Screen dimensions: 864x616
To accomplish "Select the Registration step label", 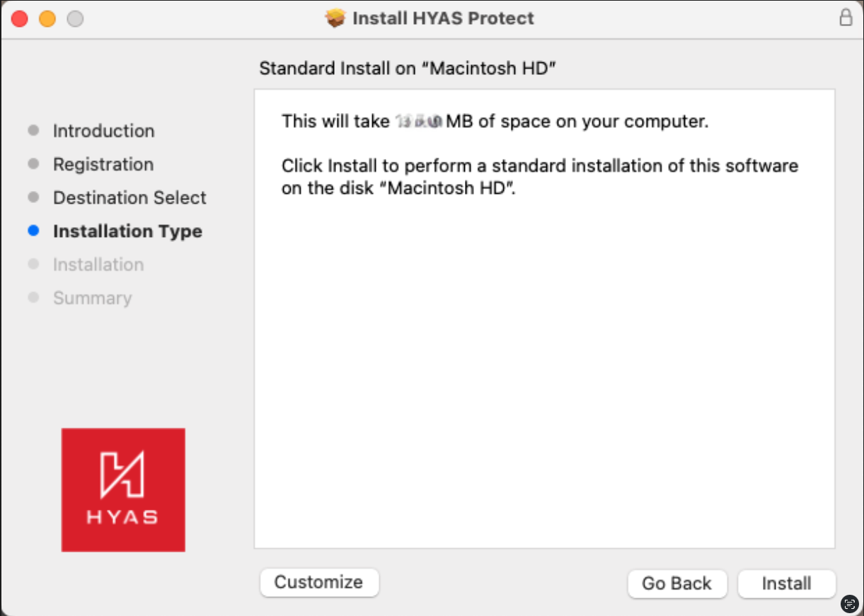I will click(x=103, y=164).
